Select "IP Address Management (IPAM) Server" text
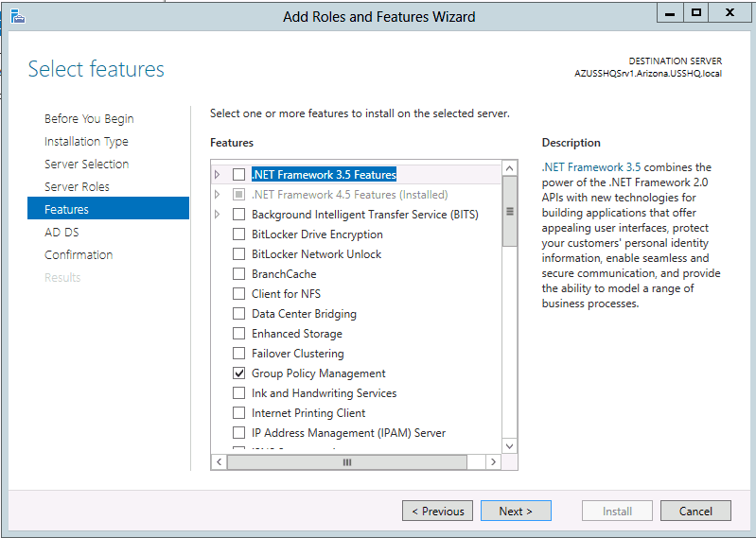Screen dimensions: 756x538 click(348, 433)
